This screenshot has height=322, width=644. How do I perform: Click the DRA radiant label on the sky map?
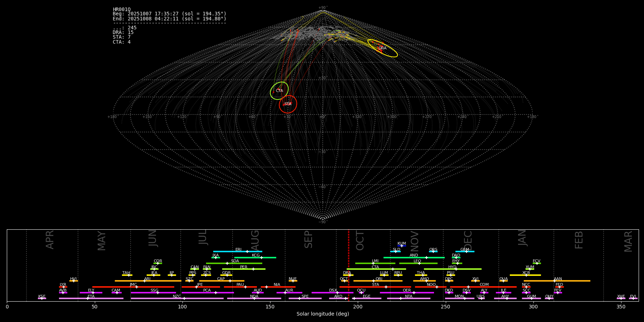click(x=382, y=48)
